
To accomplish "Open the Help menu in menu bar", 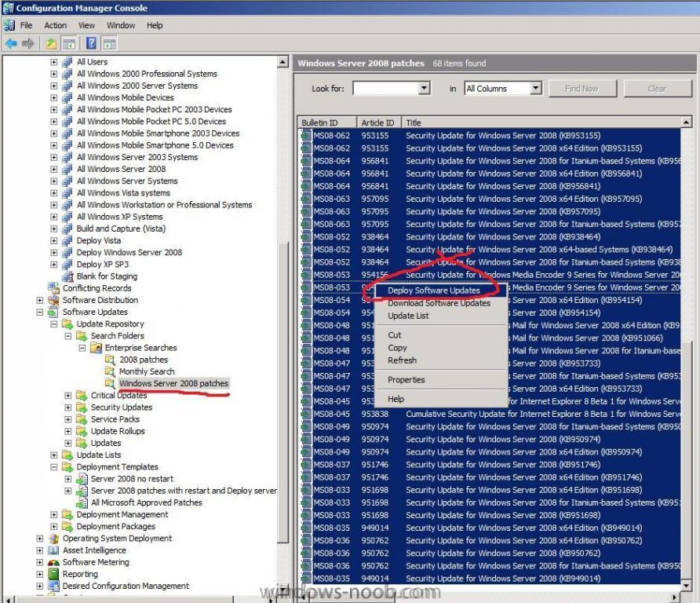I will pos(155,25).
